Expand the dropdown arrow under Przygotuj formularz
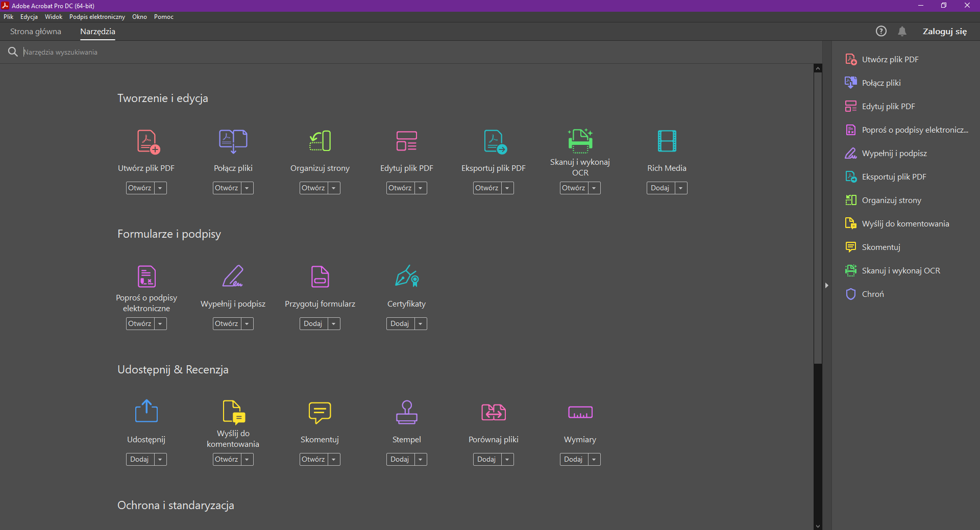The height and width of the screenshot is (530, 980). 334,323
